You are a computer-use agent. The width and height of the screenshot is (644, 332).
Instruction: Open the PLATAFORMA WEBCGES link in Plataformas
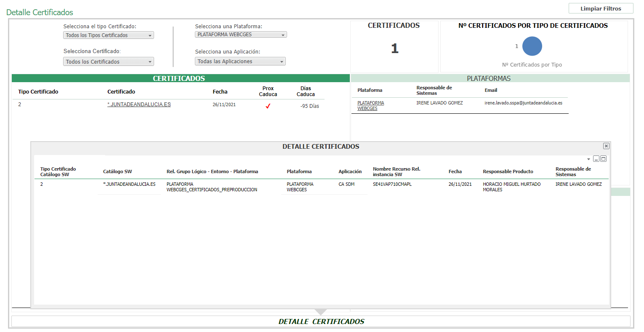(x=370, y=105)
